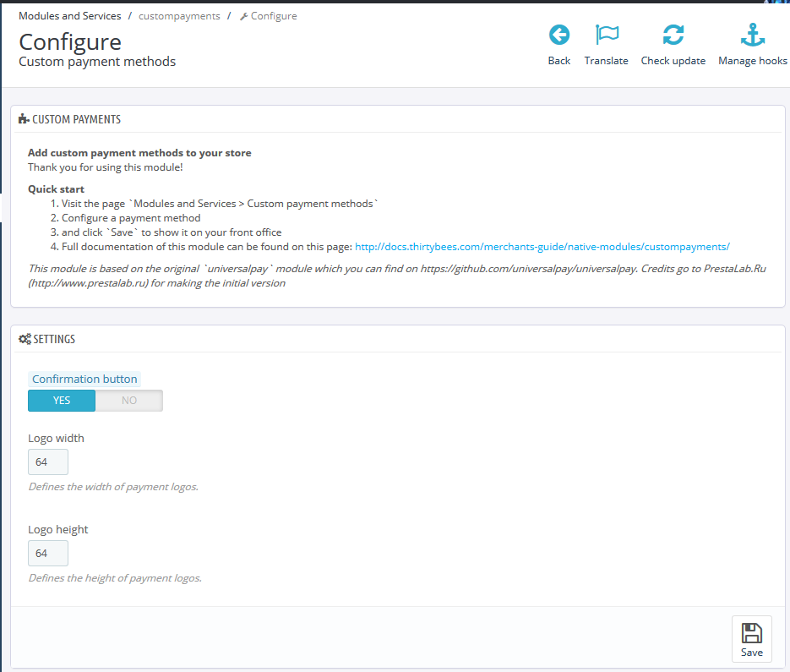This screenshot has width=790, height=672.
Task: Switch Confirmation button to NO
Action: (128, 400)
